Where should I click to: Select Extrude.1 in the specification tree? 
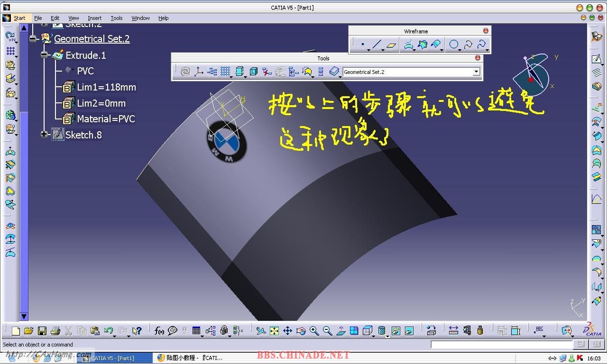pos(85,55)
